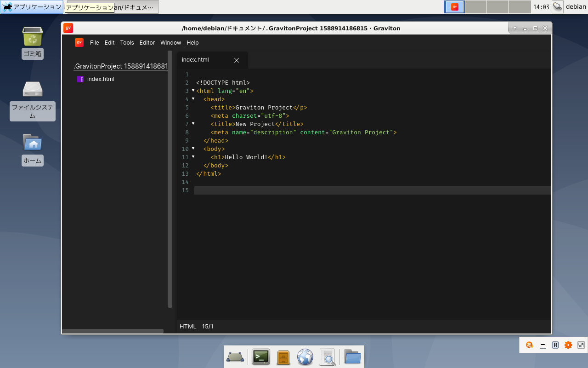Collapse the html tag fold on line 3
This screenshot has height=368, width=588.
click(x=193, y=91)
